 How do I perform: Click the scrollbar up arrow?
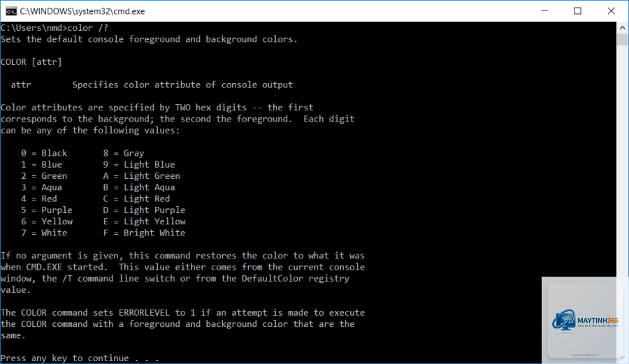(x=622, y=28)
